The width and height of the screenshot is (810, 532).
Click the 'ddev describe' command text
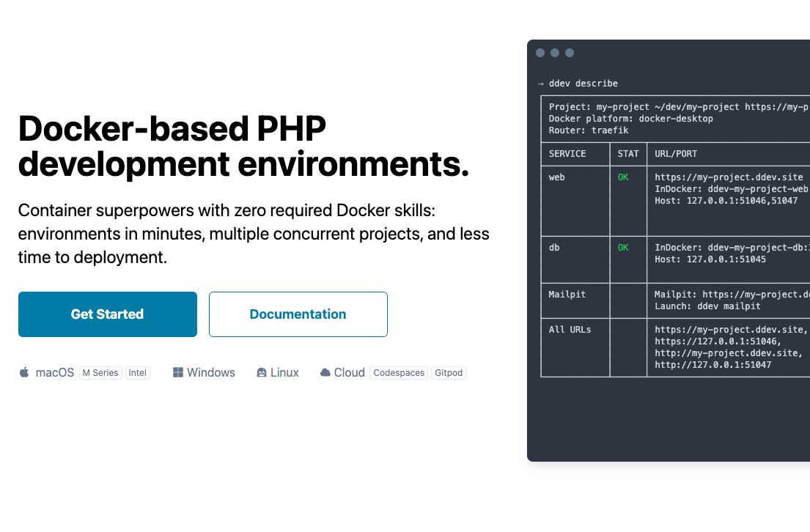(583, 83)
